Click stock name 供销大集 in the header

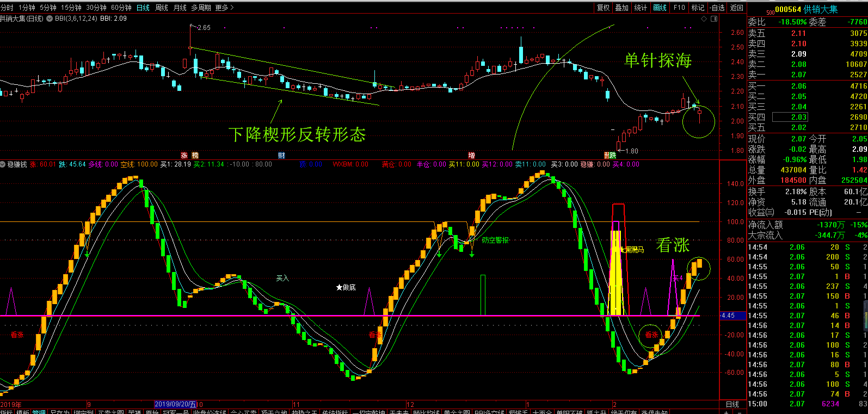pyautogui.click(x=821, y=9)
